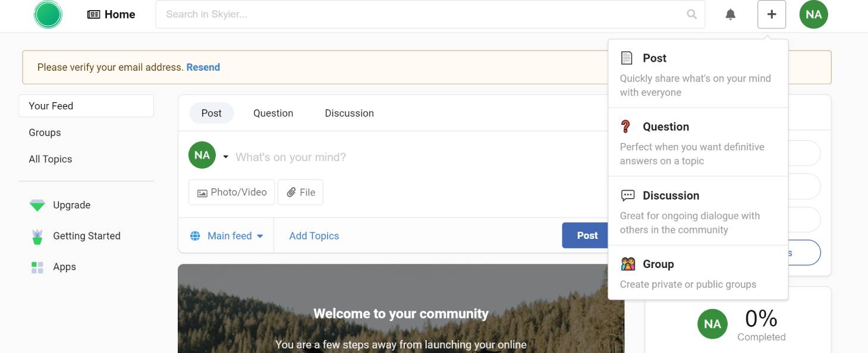Open the NA profile avatar menu

coord(813,14)
